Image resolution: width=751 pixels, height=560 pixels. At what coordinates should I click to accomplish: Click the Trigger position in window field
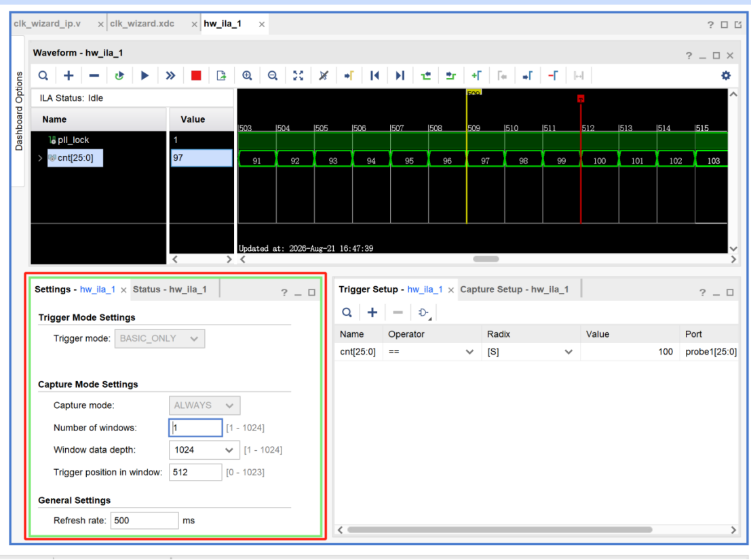click(195, 472)
